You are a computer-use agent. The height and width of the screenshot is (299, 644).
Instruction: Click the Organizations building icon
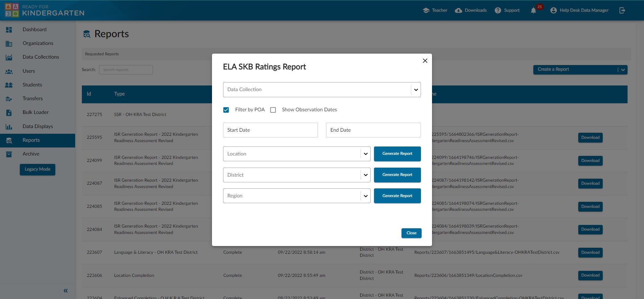[x=9, y=44]
